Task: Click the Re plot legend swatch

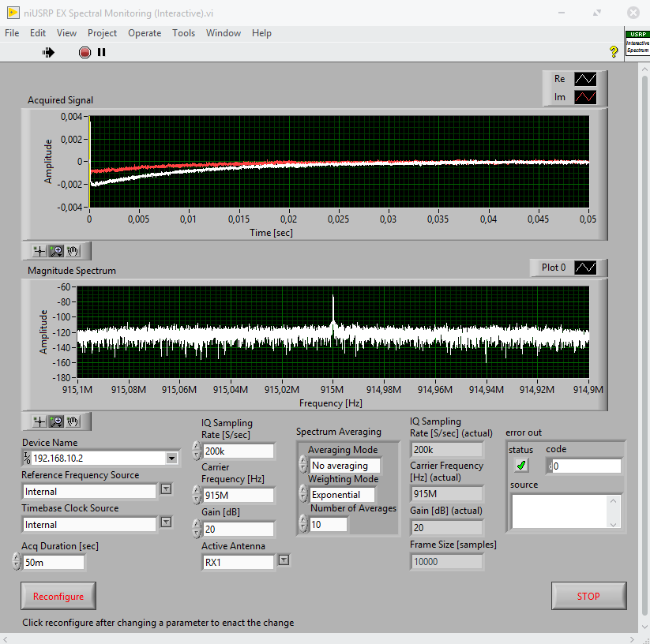Action: [x=585, y=79]
